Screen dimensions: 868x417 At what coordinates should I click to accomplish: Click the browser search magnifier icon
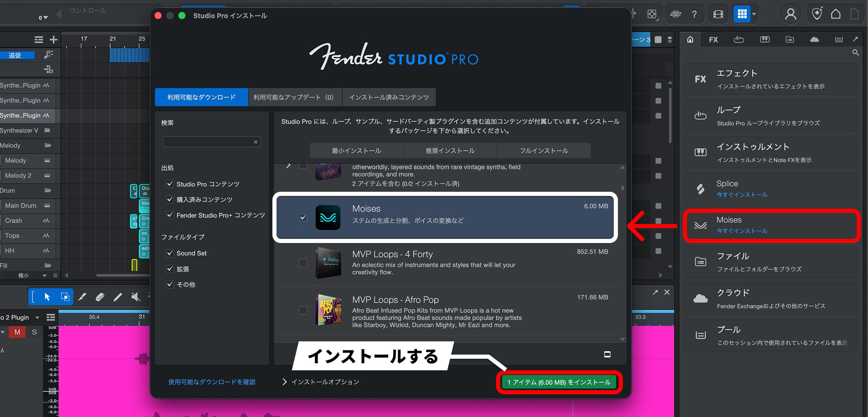click(x=856, y=52)
